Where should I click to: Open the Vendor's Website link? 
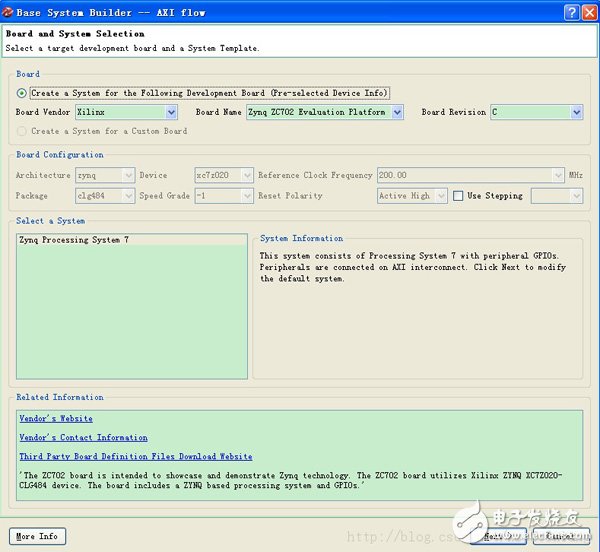(56, 419)
